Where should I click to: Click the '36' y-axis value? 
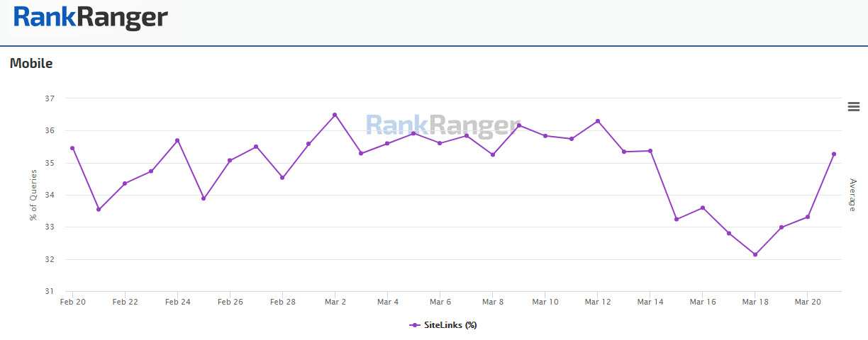tap(49, 130)
